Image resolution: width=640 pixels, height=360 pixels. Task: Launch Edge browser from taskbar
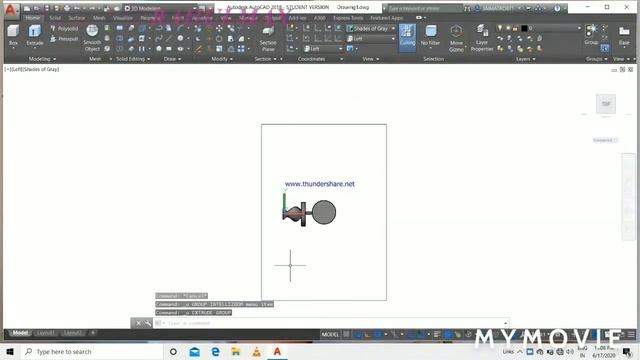[216, 351]
